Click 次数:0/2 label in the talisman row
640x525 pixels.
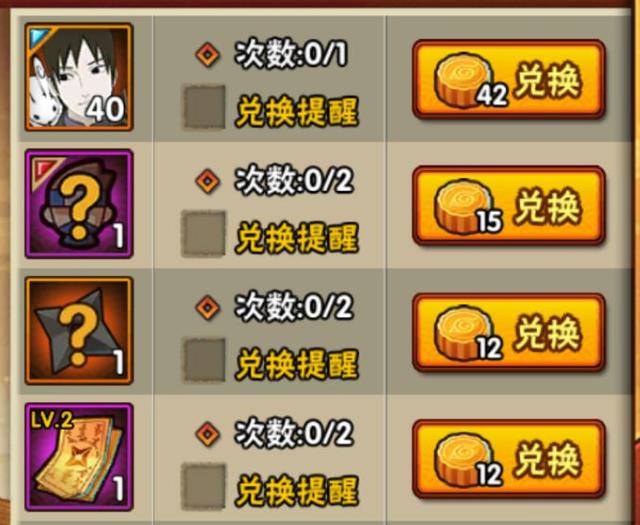tap(294, 433)
